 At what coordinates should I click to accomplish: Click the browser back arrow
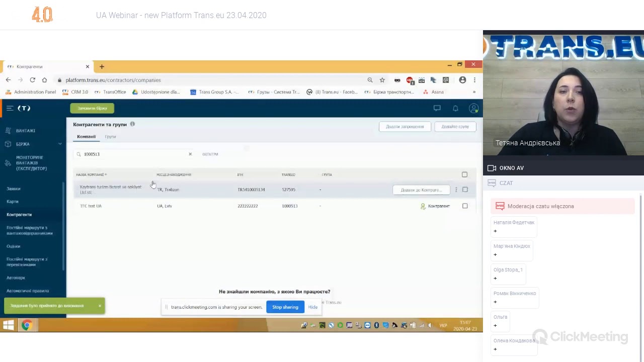point(8,80)
